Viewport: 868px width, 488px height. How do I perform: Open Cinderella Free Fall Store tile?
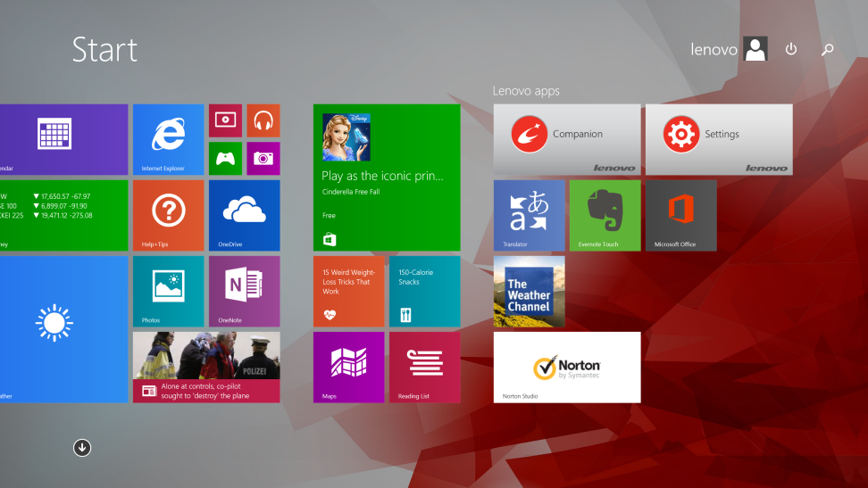[387, 178]
